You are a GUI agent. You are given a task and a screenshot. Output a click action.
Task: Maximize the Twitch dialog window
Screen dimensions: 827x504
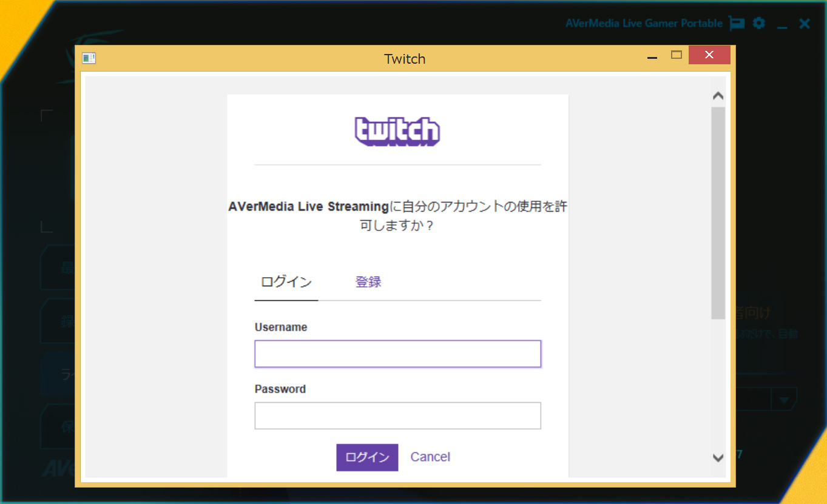[x=677, y=55]
